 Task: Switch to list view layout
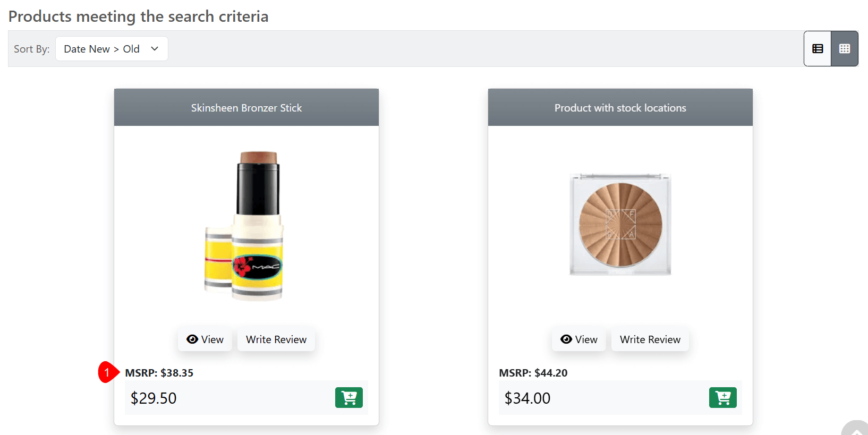[x=818, y=49]
